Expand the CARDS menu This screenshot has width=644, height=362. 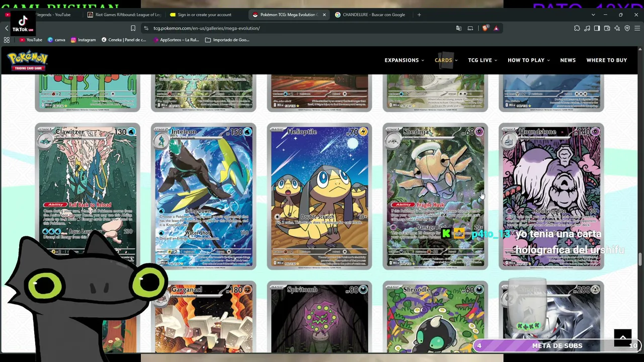click(446, 60)
